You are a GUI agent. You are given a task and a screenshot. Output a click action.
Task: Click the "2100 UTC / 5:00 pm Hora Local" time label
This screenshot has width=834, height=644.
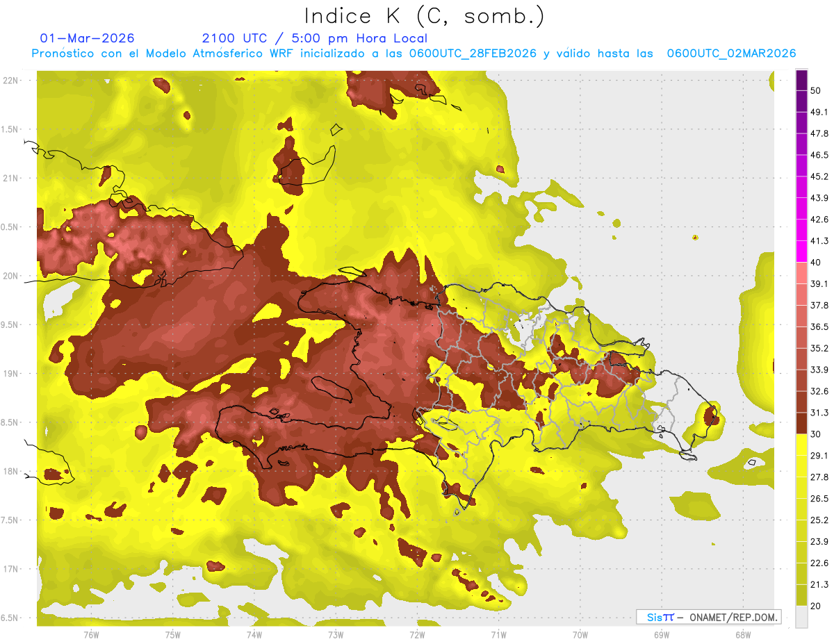coord(315,38)
